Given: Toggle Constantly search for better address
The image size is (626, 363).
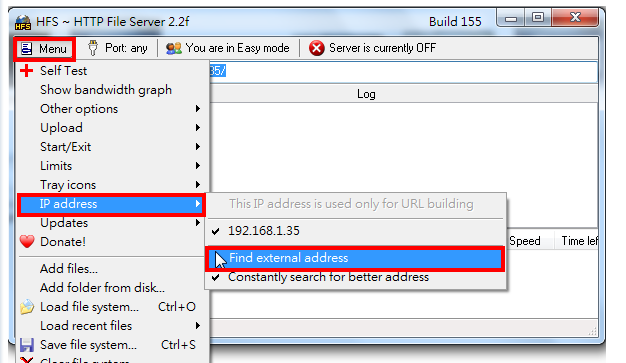Looking at the screenshot, I should (356, 277).
